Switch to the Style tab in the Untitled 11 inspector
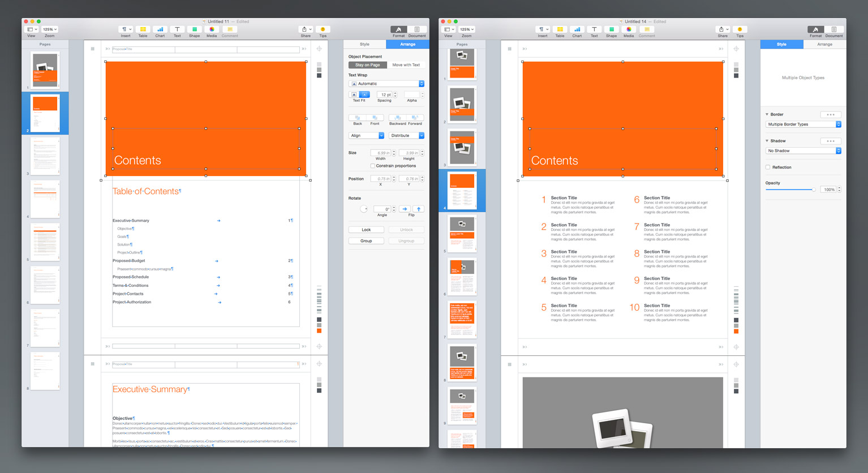The width and height of the screenshot is (868, 473). pyautogui.click(x=364, y=44)
